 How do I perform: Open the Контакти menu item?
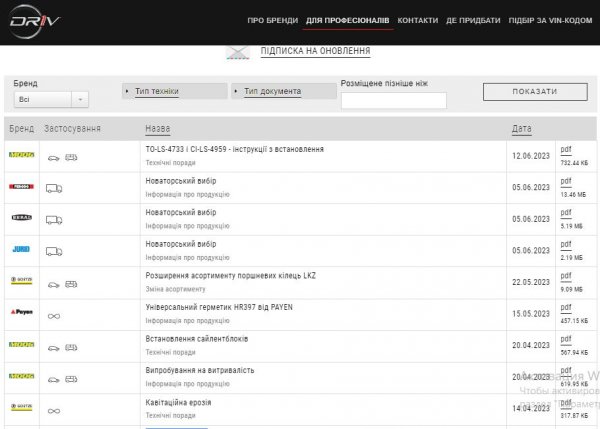pyautogui.click(x=417, y=21)
